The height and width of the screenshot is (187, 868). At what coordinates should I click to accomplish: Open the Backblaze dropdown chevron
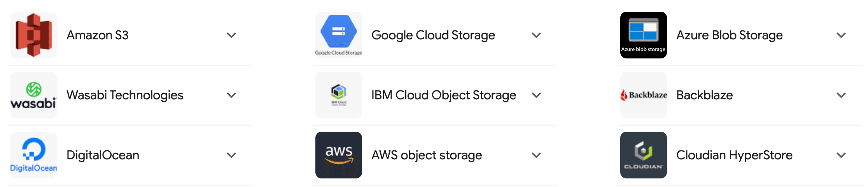click(x=841, y=95)
